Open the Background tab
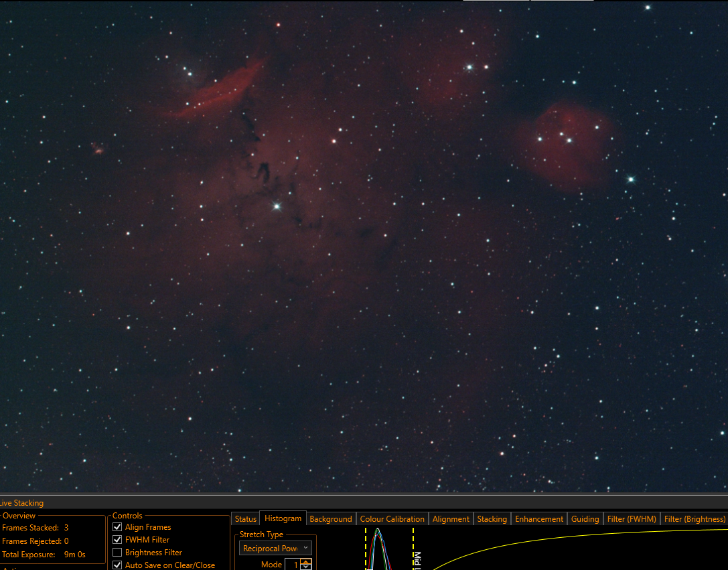 point(331,519)
